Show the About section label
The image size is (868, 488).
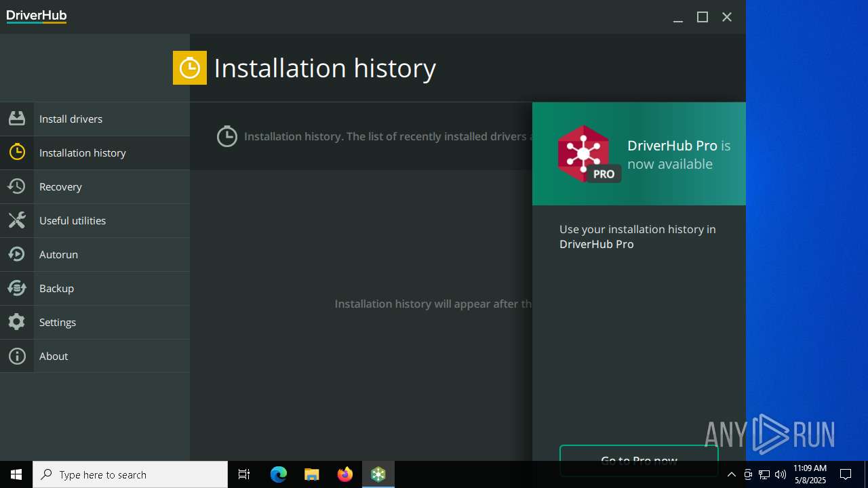click(x=54, y=356)
